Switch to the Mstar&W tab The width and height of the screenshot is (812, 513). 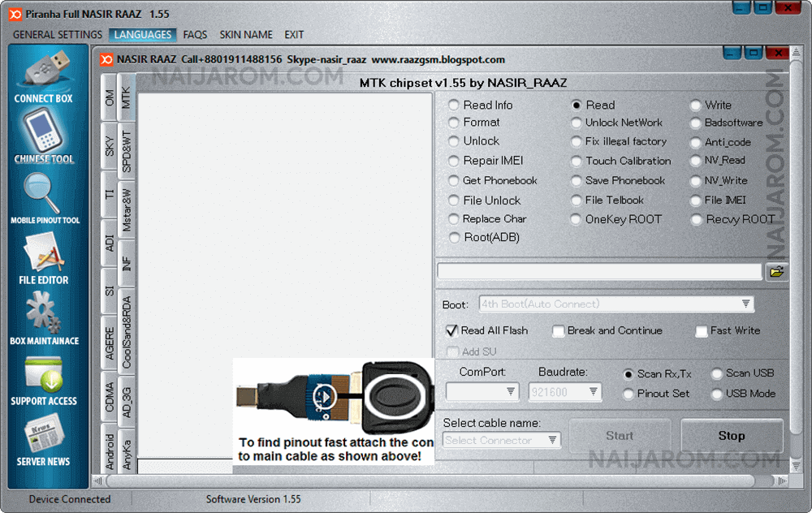126,209
